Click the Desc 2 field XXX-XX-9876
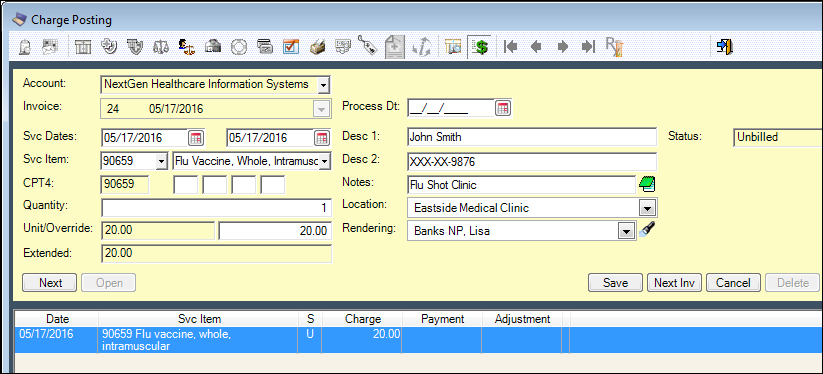Screen dimensions: 823x374 532,162
